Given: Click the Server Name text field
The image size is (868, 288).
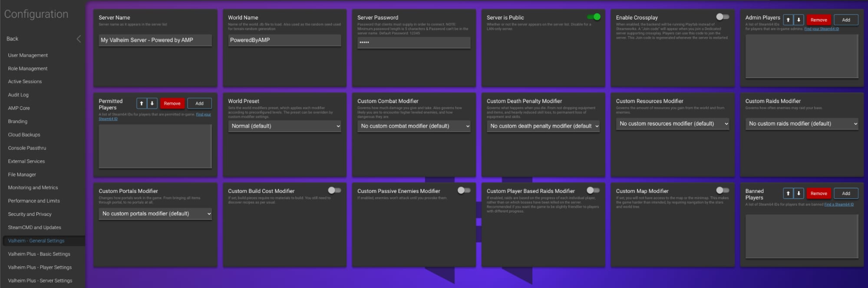Looking at the screenshot, I should coord(155,40).
